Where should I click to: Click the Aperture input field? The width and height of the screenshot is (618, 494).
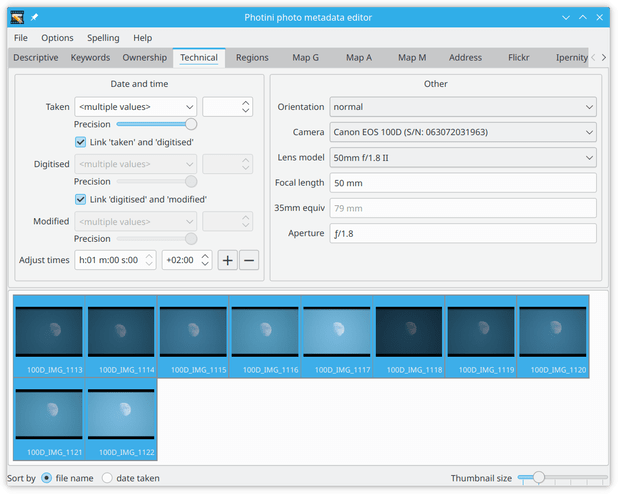[x=463, y=233]
